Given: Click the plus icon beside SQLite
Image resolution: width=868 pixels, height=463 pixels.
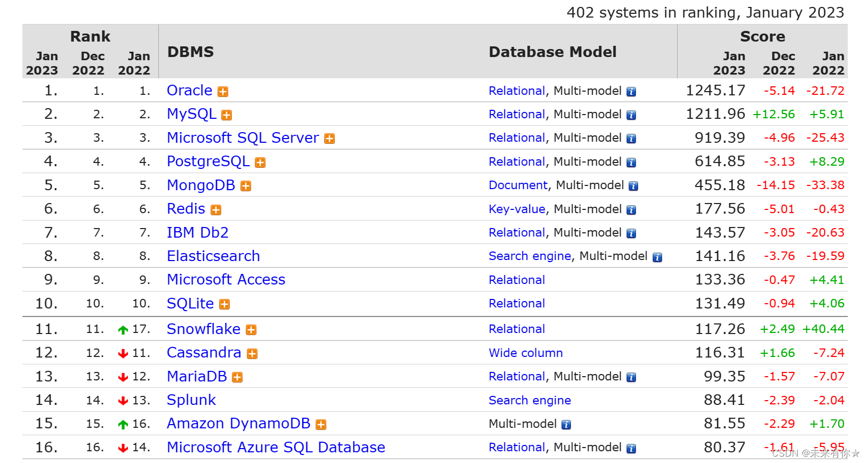Looking at the screenshot, I should [x=224, y=304].
